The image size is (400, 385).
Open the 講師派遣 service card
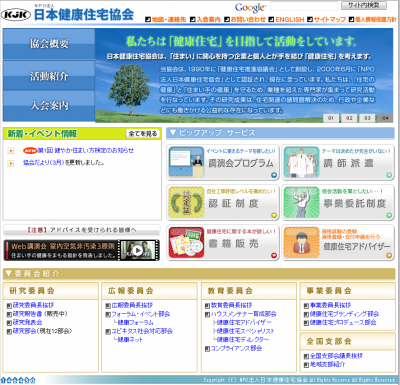pos(338,162)
